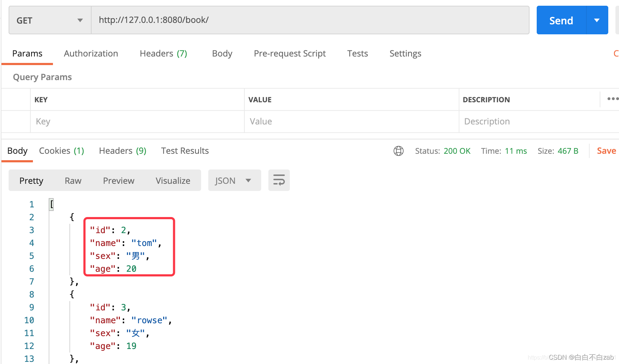Open the three-dots column options menu
The width and height of the screenshot is (619, 364).
[x=613, y=99]
